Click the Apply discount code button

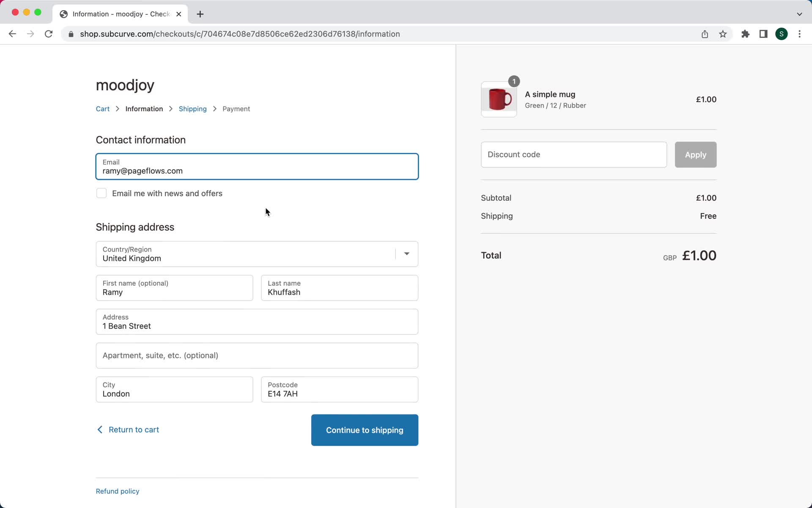pyautogui.click(x=696, y=155)
